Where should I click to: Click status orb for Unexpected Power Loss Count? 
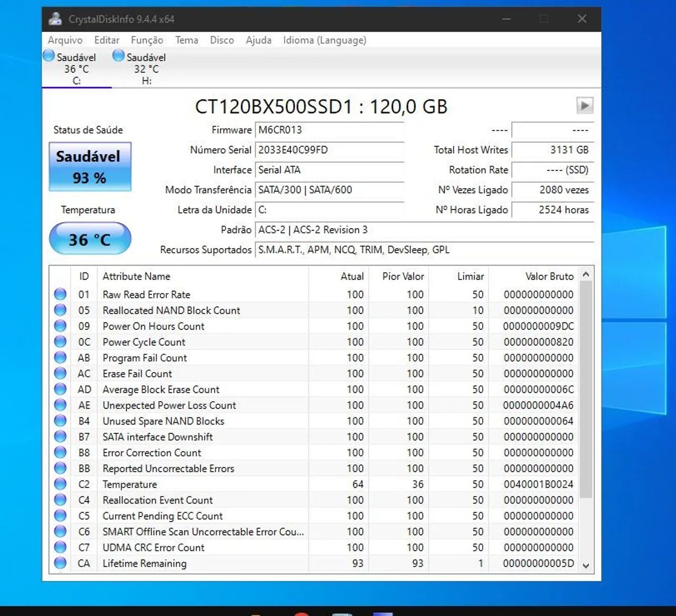[x=60, y=405]
